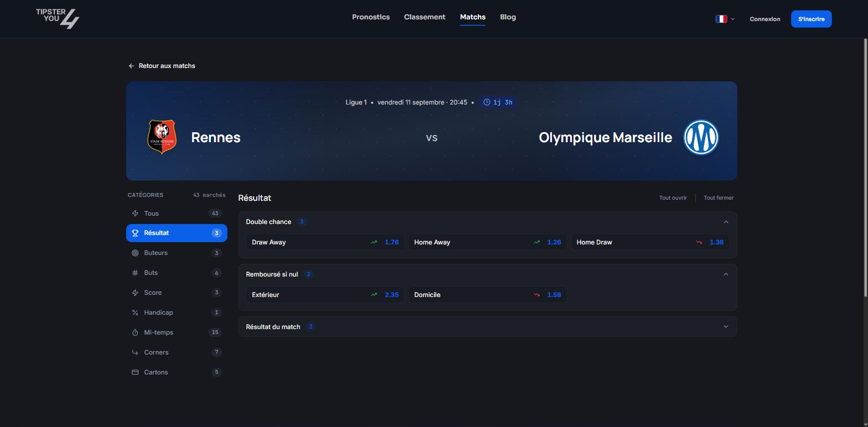Click the card icon next to Cartons
Image resolution: width=868 pixels, height=427 pixels.
(x=135, y=372)
